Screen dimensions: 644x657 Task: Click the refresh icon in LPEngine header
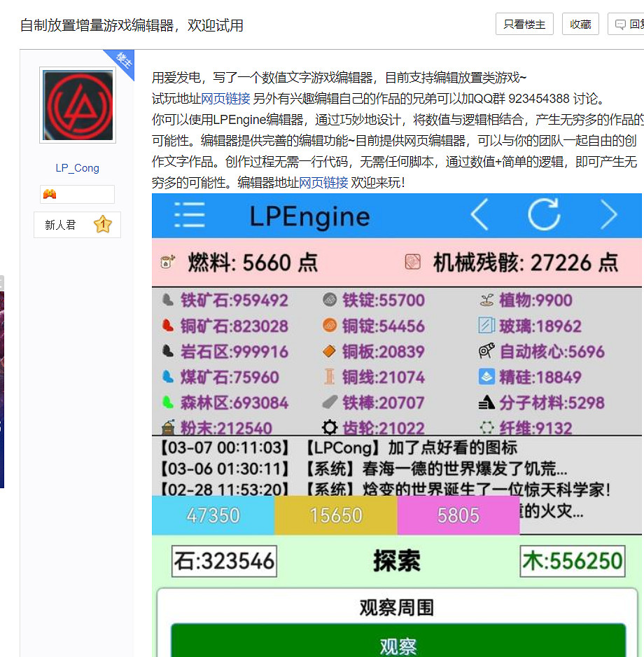(x=545, y=215)
